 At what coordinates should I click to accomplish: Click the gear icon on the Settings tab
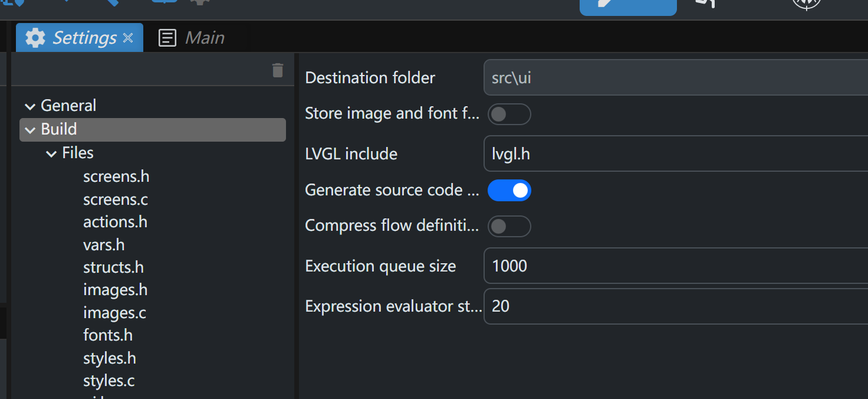35,38
